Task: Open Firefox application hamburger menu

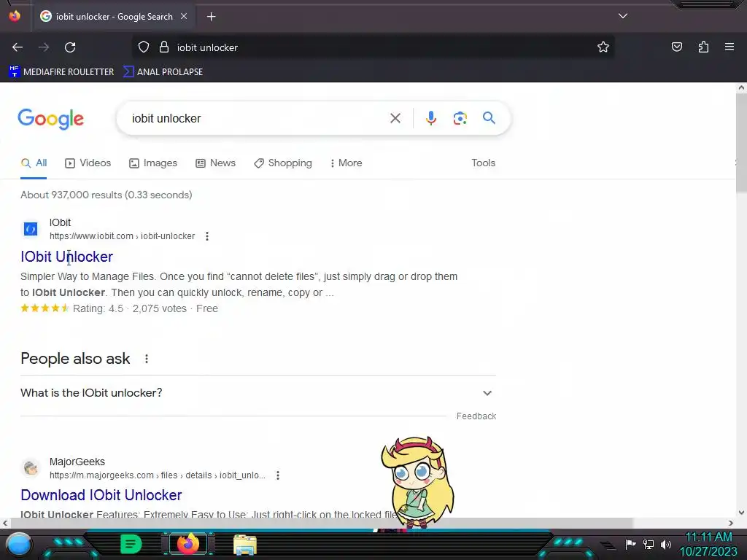Action: 729,47
